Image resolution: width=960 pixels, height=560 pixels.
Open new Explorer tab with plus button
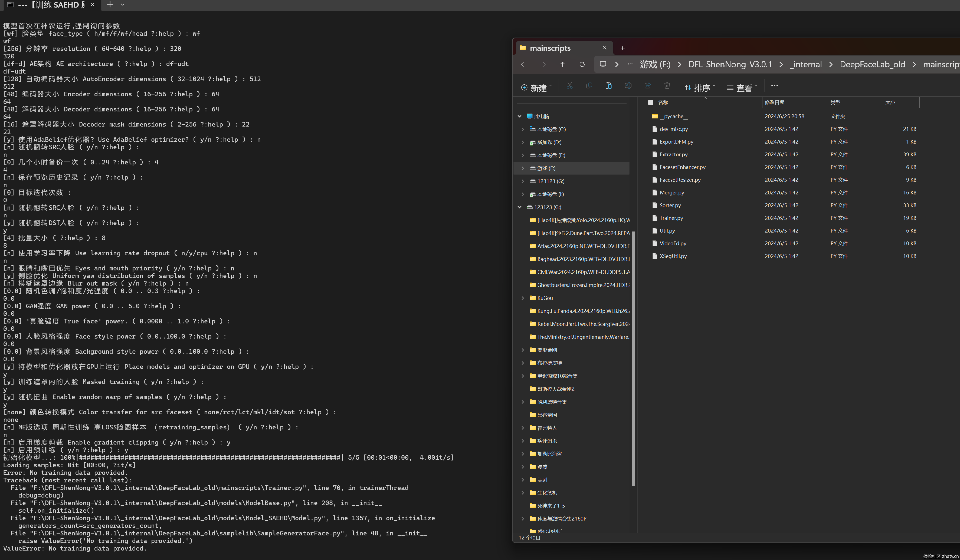[x=622, y=48]
